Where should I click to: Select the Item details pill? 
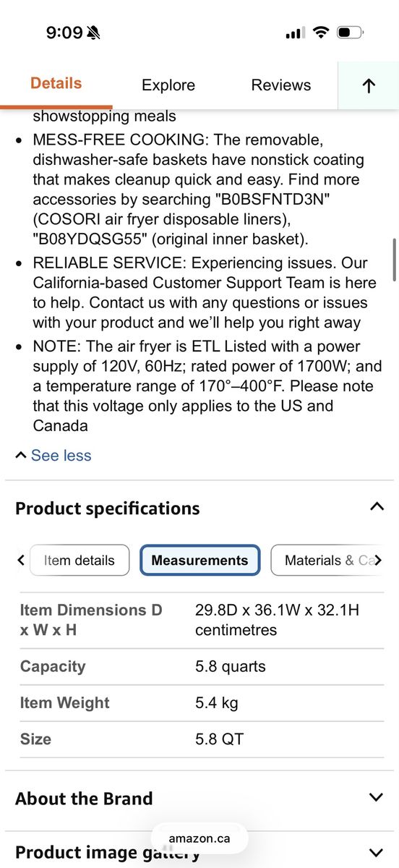tap(80, 560)
